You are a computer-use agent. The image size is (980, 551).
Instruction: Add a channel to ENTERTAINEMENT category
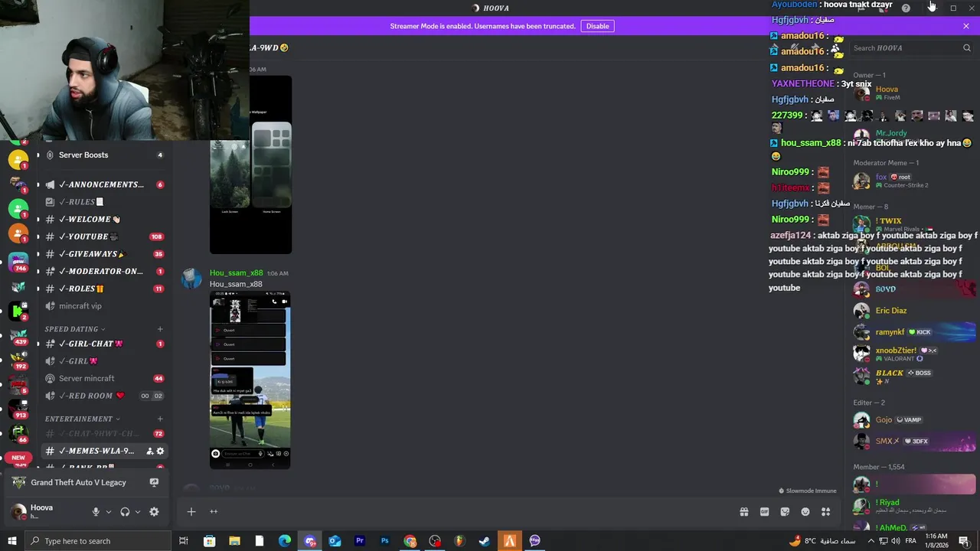coord(160,419)
